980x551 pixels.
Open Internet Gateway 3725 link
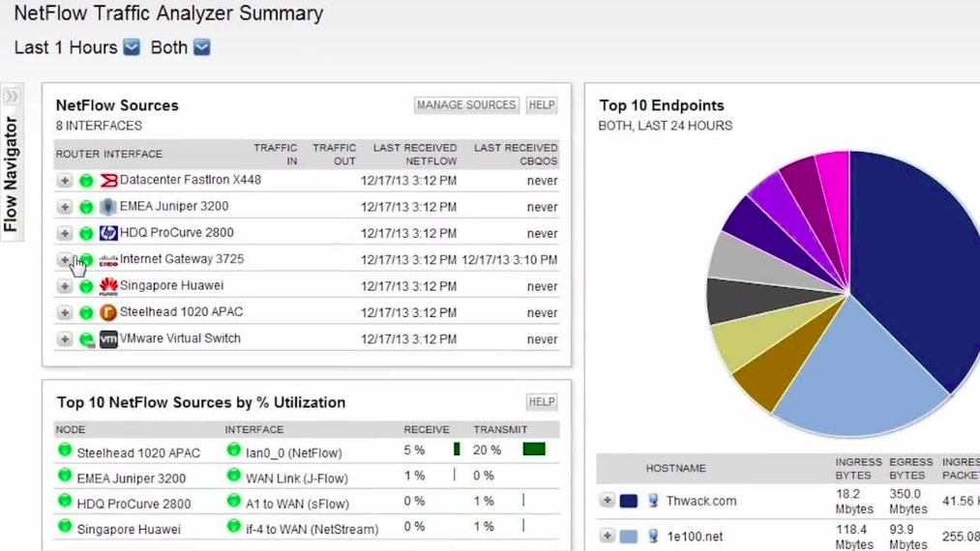point(181,259)
